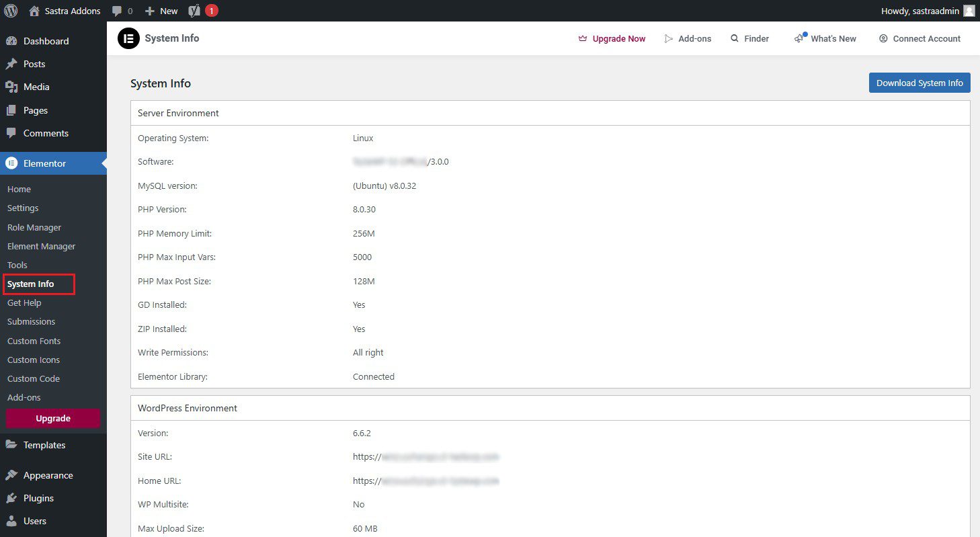Click the sastraadmin user avatar
Image resolution: width=980 pixels, height=537 pixels.
969,11
